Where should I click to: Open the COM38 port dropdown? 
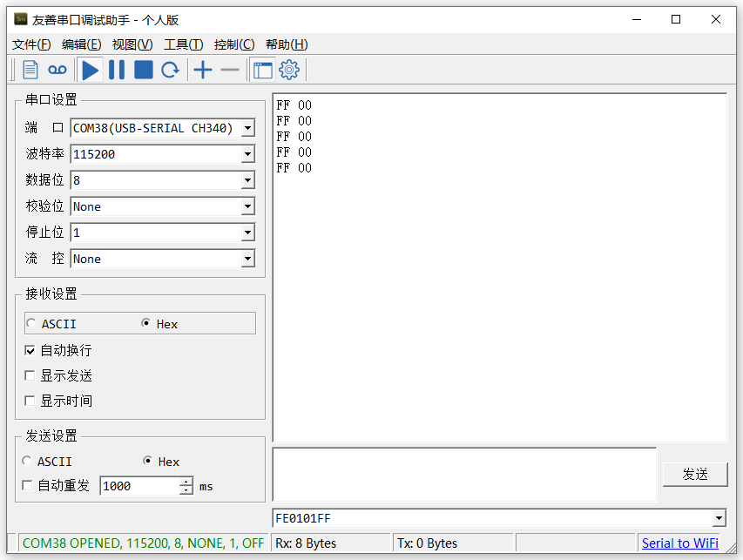(x=248, y=128)
